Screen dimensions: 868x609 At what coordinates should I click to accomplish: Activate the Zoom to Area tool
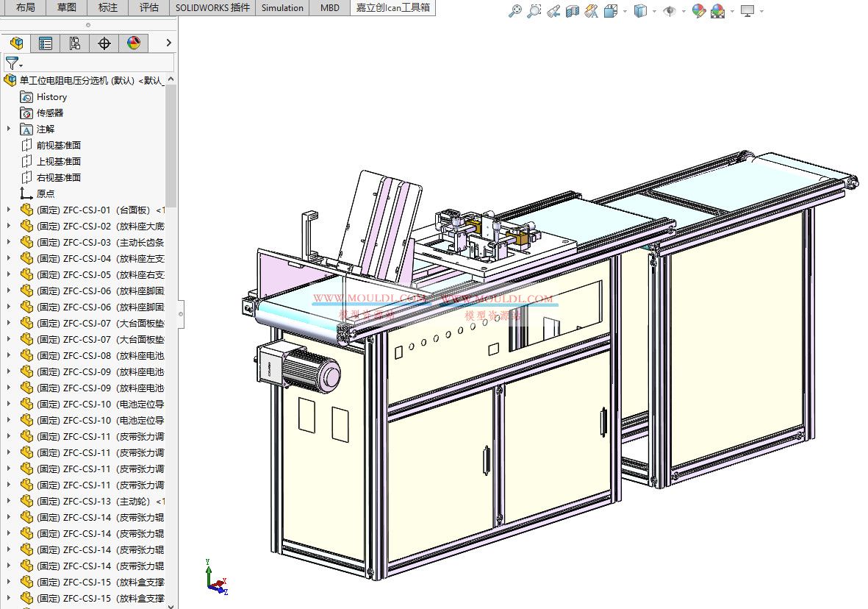point(534,11)
